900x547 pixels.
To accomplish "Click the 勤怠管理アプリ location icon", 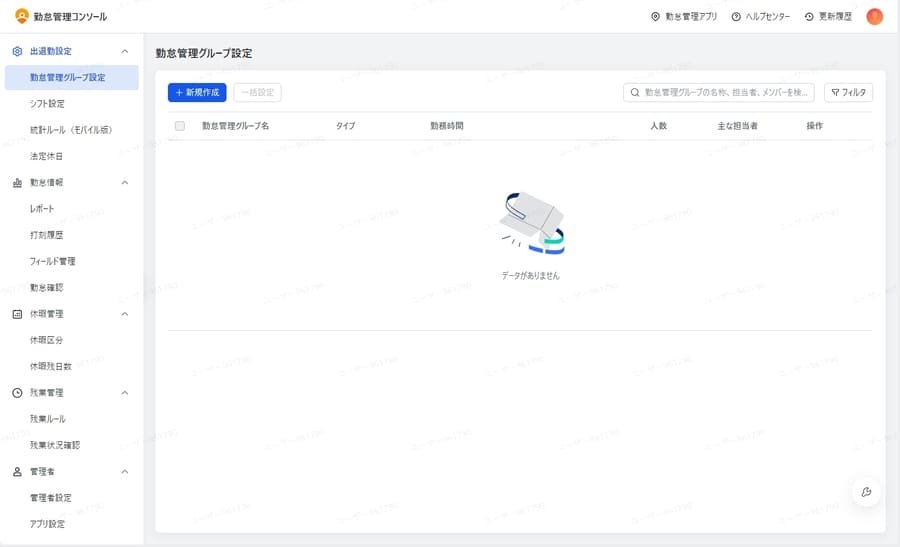I will (x=655, y=17).
